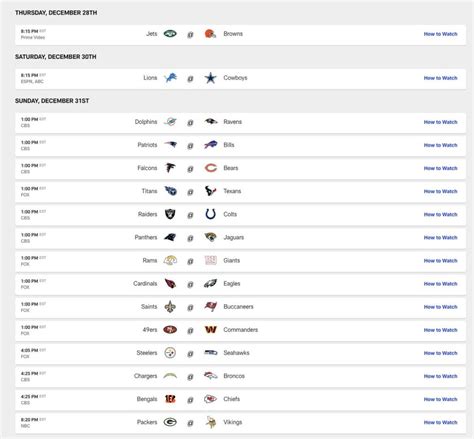The width and height of the screenshot is (474, 439).
Task: Click the Buccaneers team name
Action: coord(238,307)
